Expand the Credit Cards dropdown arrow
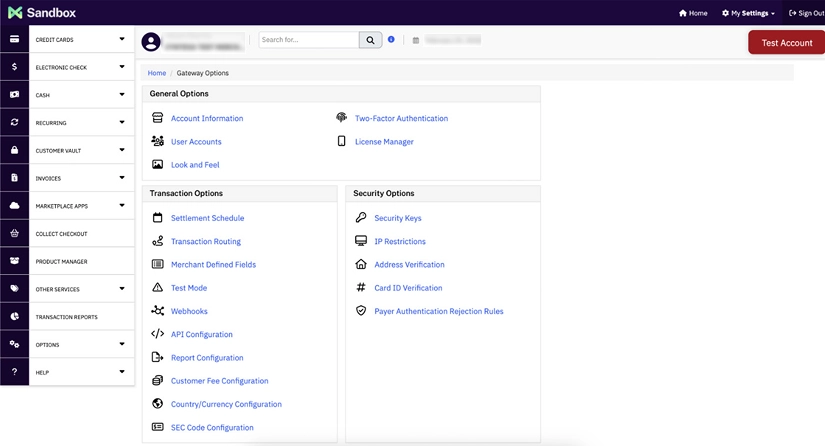825x446 pixels. point(122,39)
